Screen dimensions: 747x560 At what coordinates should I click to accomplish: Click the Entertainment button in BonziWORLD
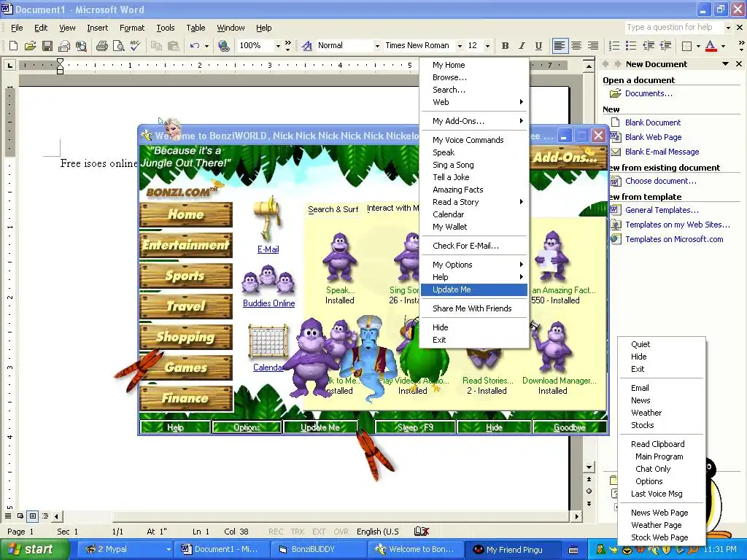click(186, 245)
